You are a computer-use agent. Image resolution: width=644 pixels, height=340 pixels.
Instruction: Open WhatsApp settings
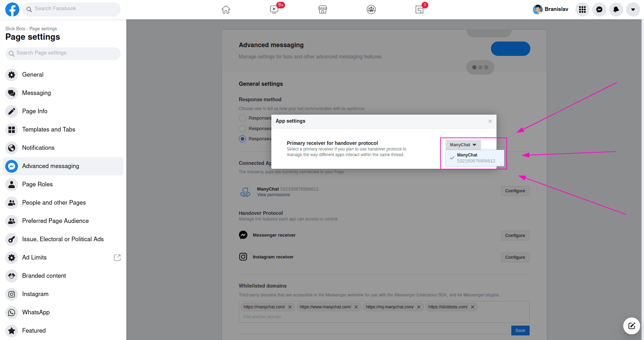(x=63, y=312)
